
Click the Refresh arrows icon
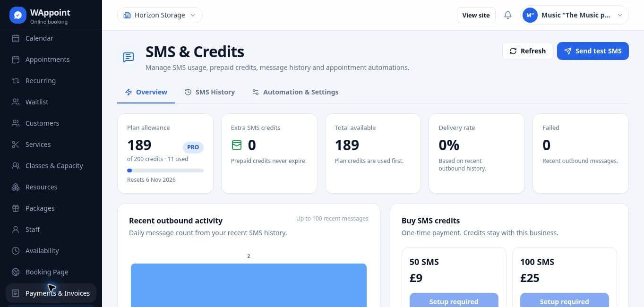tap(513, 51)
